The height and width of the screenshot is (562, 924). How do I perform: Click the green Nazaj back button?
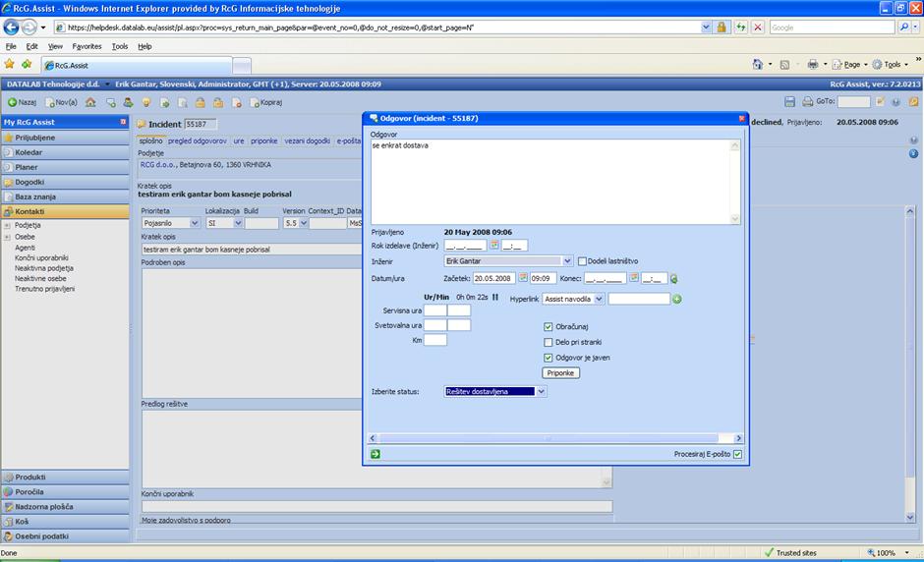click(22, 102)
